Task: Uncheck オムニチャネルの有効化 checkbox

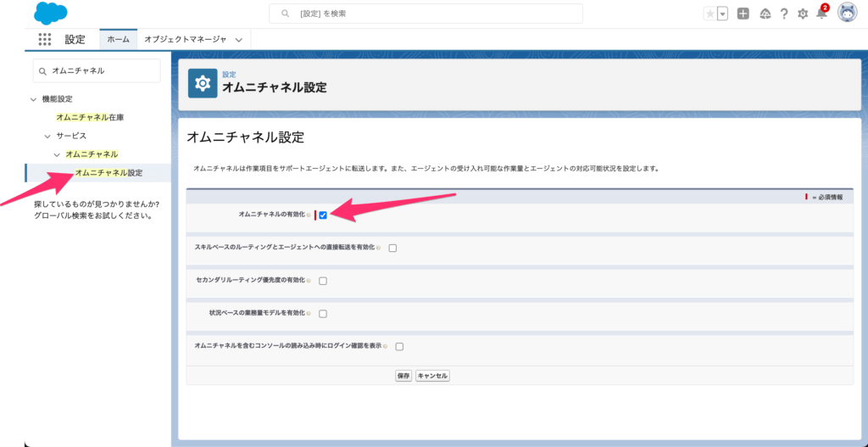Action: click(x=323, y=215)
